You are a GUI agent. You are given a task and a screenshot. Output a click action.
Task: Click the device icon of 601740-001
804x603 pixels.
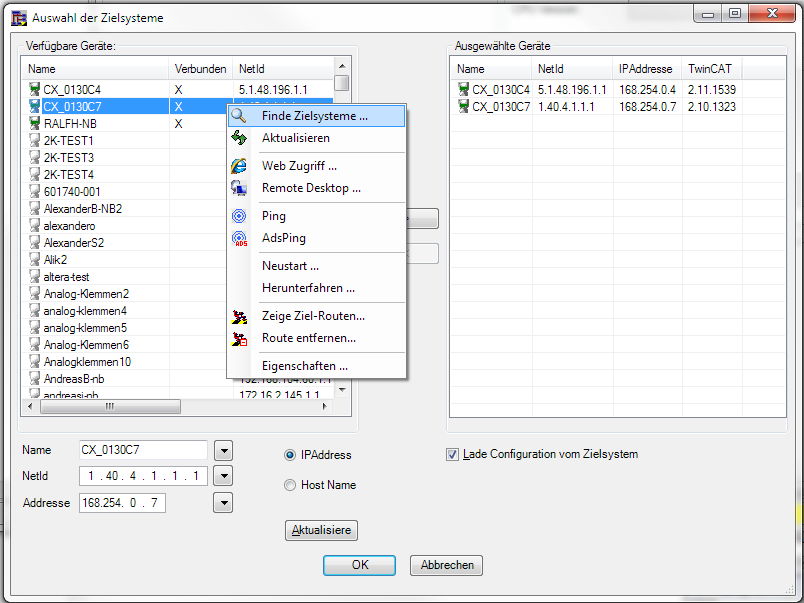tap(34, 191)
